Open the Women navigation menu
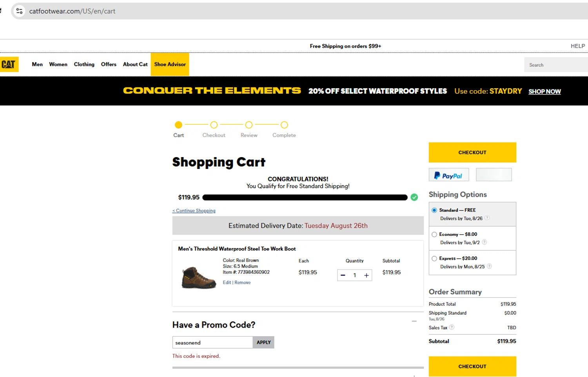588x377 pixels. click(58, 64)
